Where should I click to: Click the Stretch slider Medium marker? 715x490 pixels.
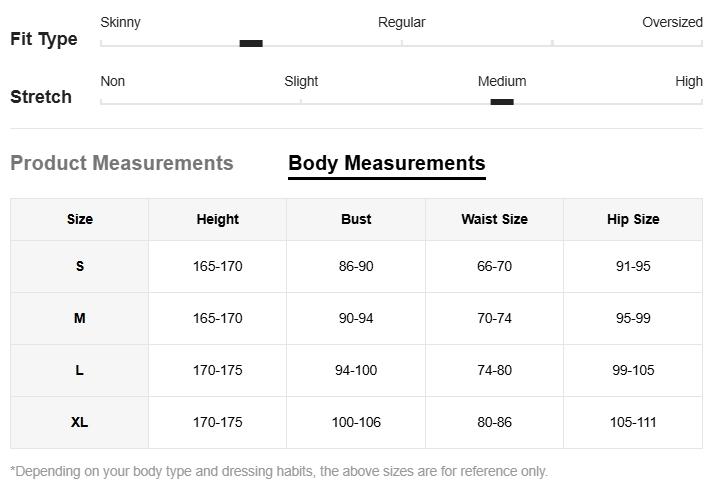coord(502,101)
